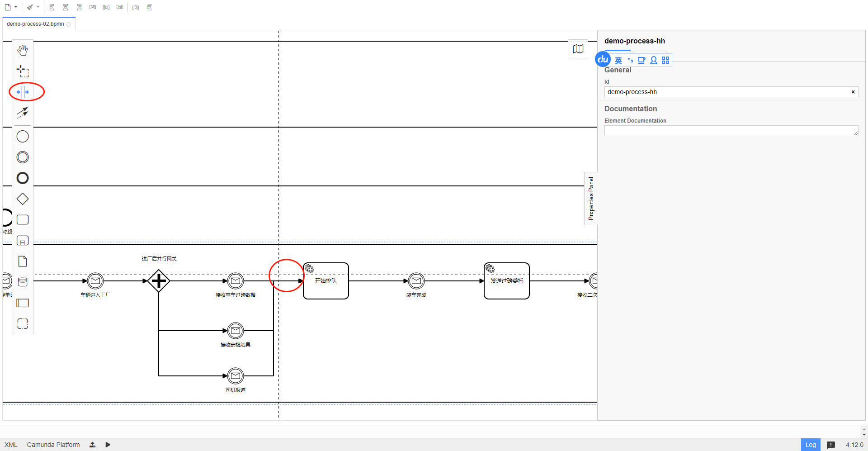Click the log panel scroll down arrow
Screen dimensions: 868x451
click(x=864, y=435)
